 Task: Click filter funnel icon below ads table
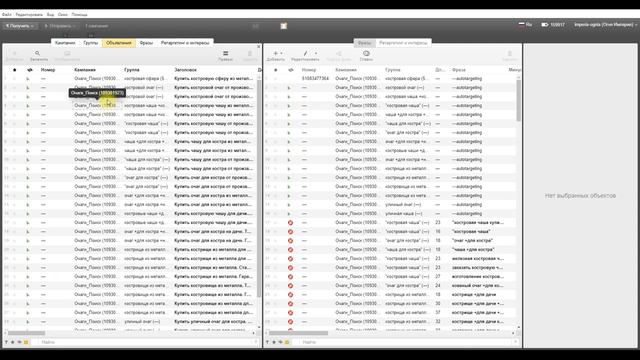coord(6,342)
